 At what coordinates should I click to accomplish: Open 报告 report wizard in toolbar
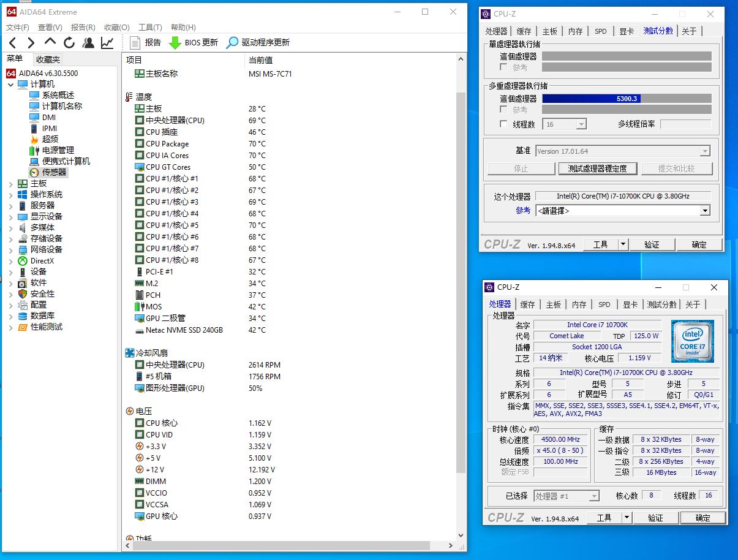146,42
